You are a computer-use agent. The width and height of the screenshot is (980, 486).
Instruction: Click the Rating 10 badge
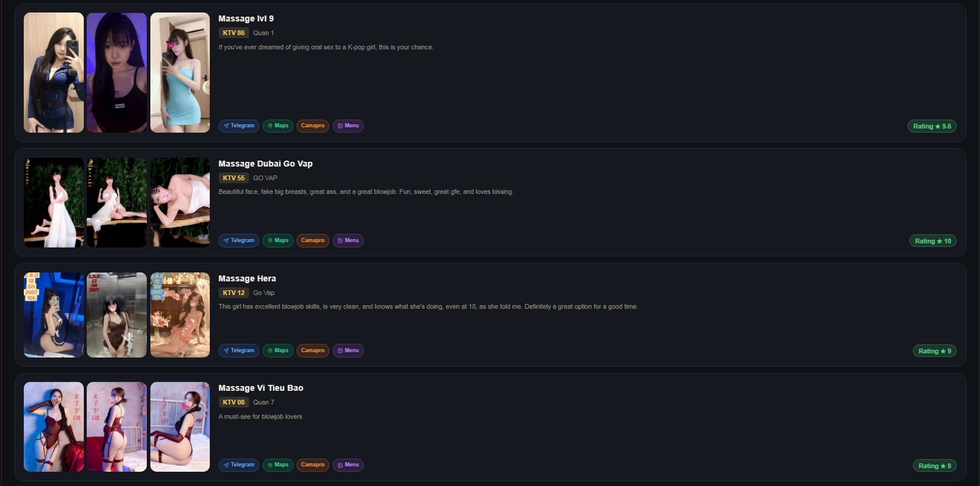tap(933, 242)
